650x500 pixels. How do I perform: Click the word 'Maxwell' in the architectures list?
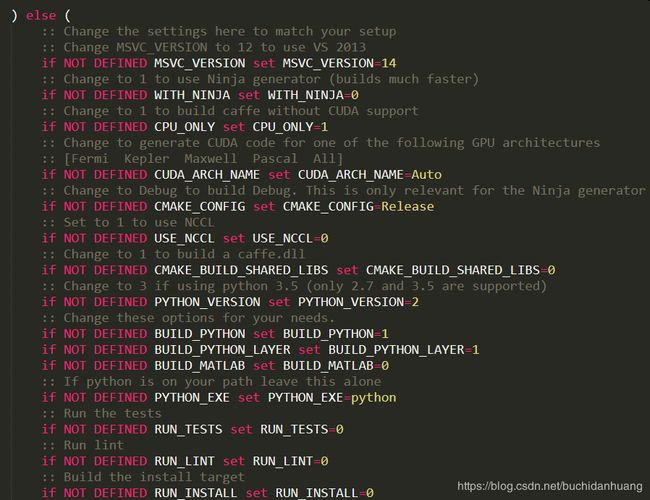211,159
